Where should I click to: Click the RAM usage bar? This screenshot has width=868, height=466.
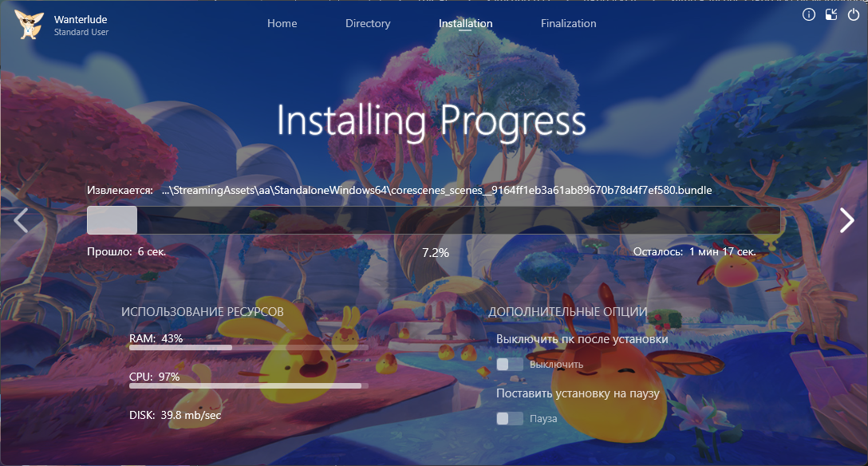pos(248,348)
